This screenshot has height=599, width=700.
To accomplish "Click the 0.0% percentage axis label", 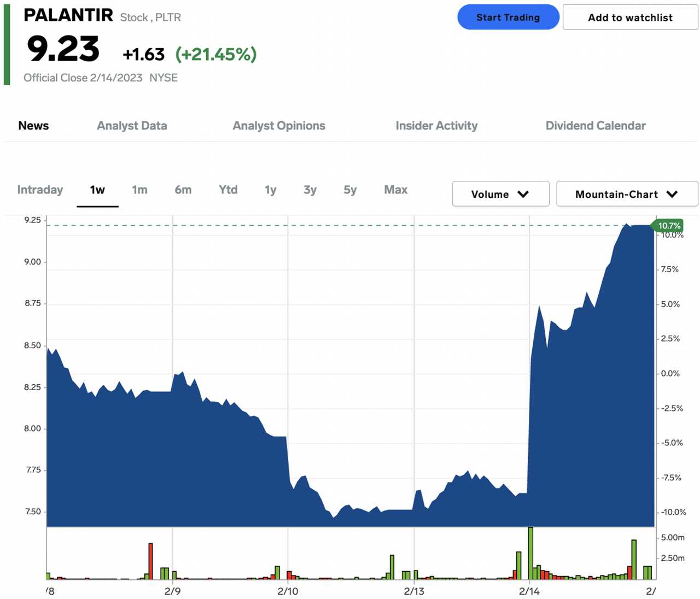I will click(x=670, y=373).
